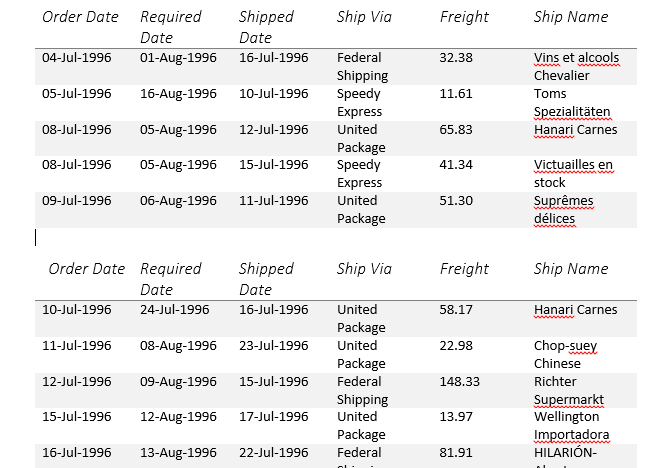Click the Wellington Importadora ship name
663x468 pixels.
click(571, 425)
